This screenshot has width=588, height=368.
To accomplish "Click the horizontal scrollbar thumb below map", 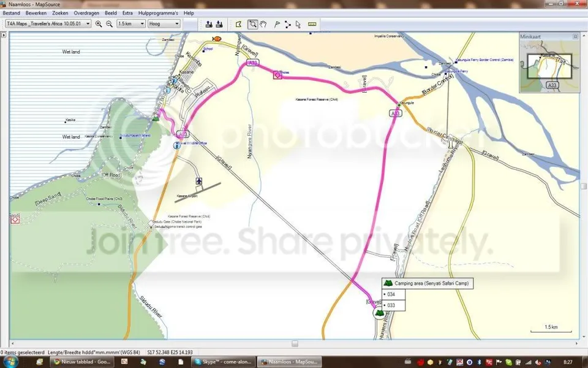I will [x=295, y=343].
